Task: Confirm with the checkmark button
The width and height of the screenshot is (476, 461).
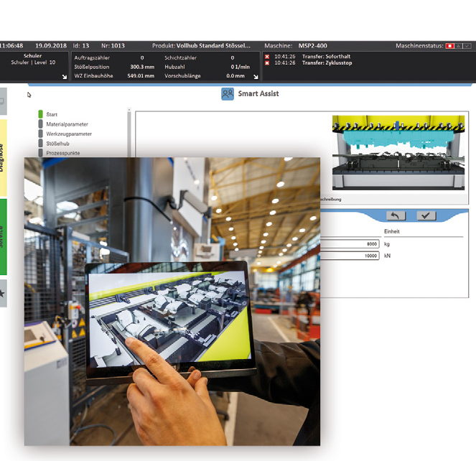Action: 426,215
